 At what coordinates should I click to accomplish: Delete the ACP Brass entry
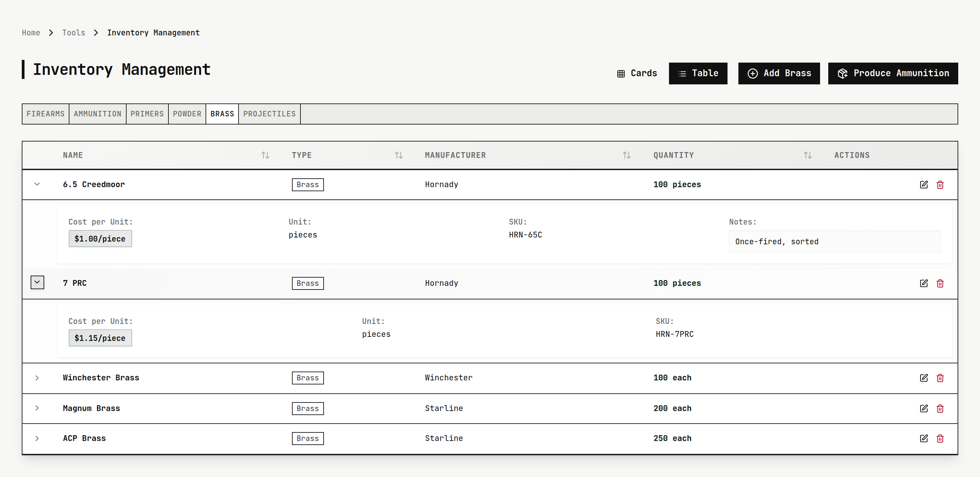(940, 438)
